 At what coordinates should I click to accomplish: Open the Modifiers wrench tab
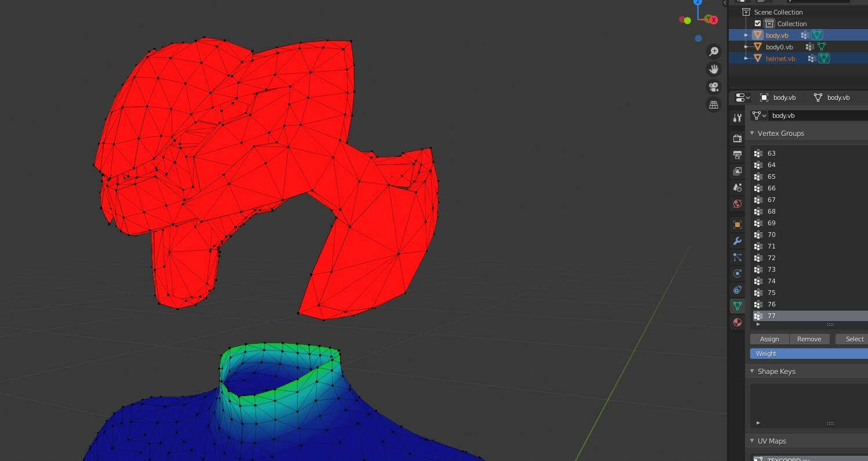[x=737, y=241]
